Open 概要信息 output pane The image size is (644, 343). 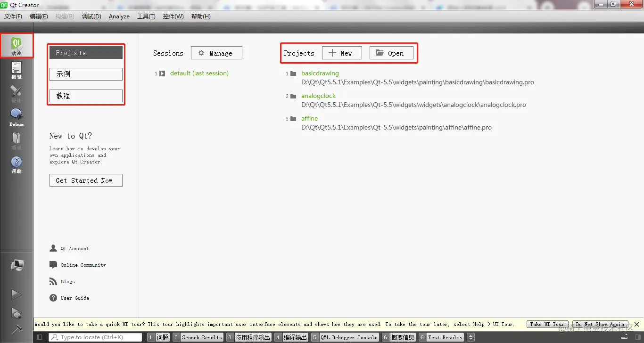tap(399, 337)
